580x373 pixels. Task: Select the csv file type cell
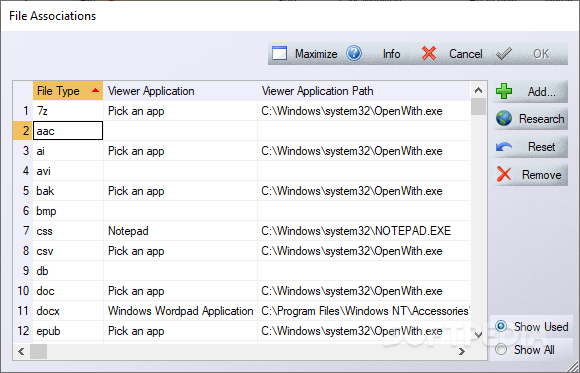click(68, 251)
